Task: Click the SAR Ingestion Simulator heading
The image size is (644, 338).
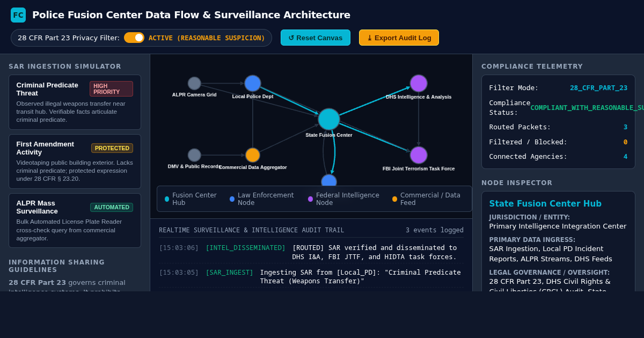Action: [65, 67]
